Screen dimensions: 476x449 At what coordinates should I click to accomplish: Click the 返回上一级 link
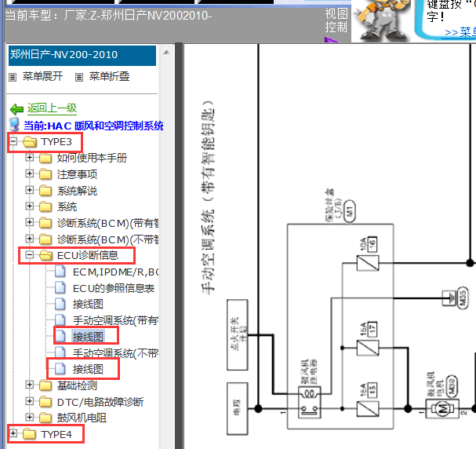tap(52, 108)
